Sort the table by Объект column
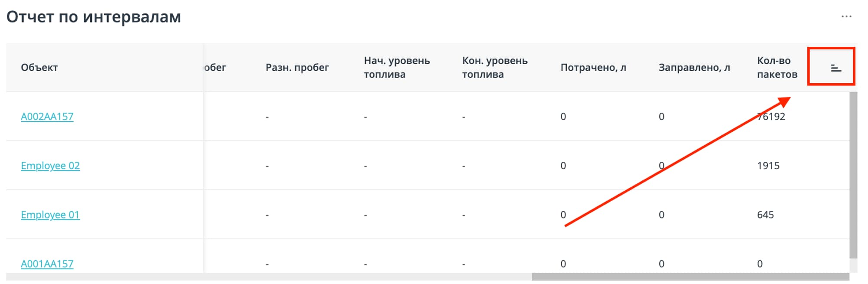This screenshot has height=284, width=868. pos(39,67)
